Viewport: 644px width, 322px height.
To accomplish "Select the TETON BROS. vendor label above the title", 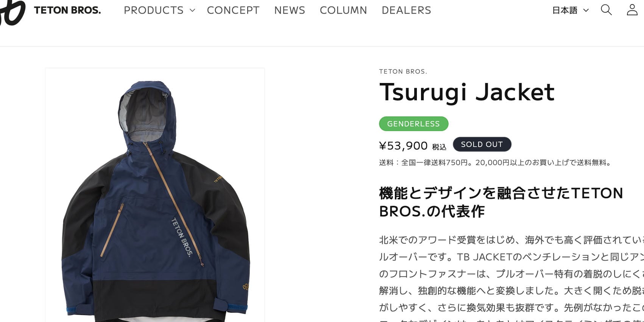I will click(x=403, y=71).
